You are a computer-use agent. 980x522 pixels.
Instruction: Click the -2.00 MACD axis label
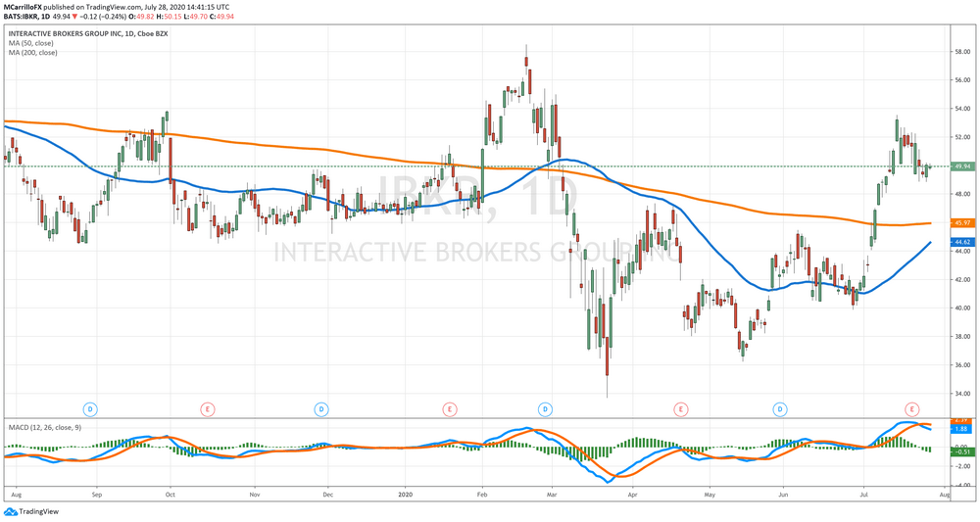click(962, 466)
